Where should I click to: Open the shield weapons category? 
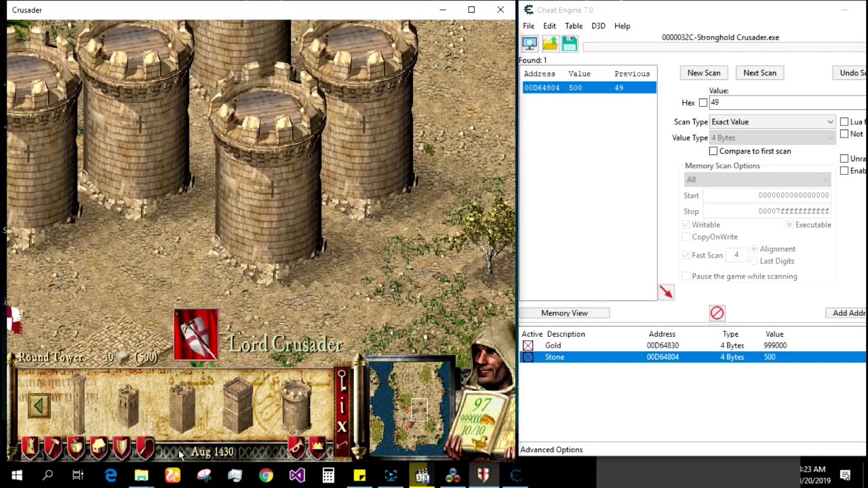click(x=121, y=447)
